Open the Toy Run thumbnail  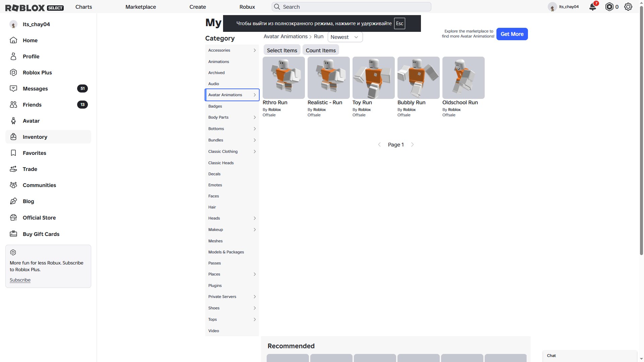coord(374,78)
